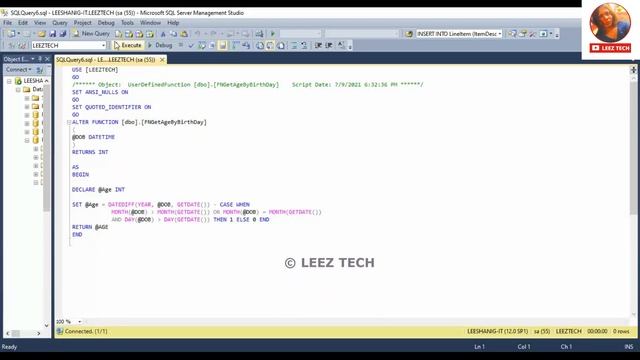The height and width of the screenshot is (360, 640).
Task: Click the green Start Debugging arrow
Action: pos(273,33)
